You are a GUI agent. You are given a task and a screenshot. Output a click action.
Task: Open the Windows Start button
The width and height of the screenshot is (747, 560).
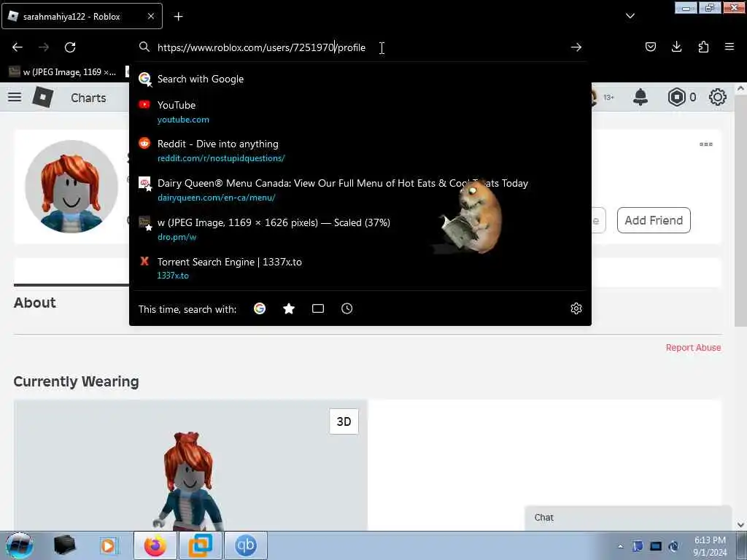[19, 545]
